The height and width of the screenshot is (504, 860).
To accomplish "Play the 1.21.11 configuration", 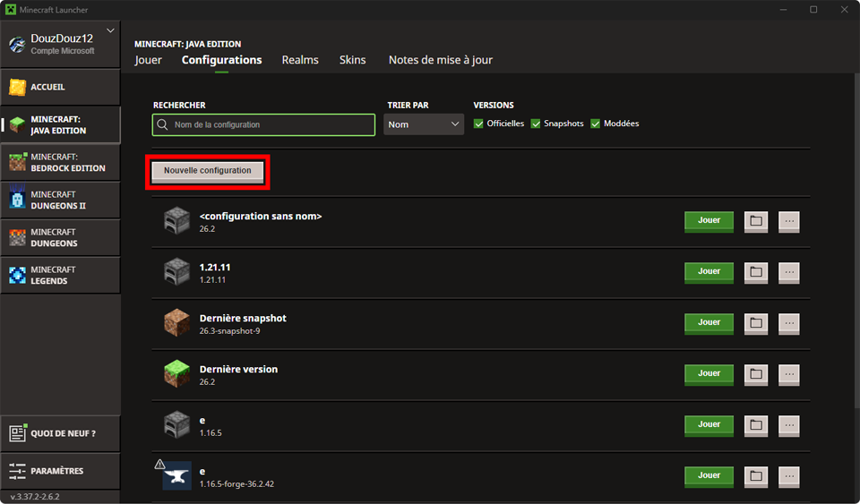I will click(x=709, y=272).
